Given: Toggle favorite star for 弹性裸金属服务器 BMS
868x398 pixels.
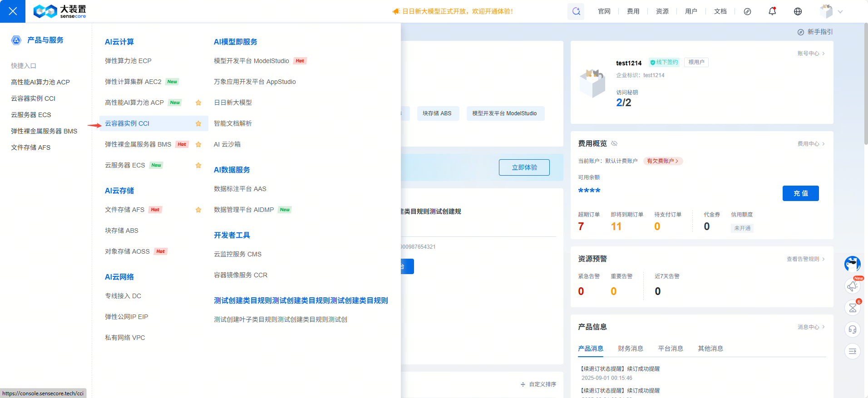Looking at the screenshot, I should tap(198, 144).
